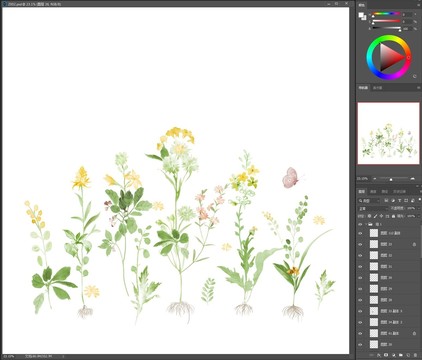
Task: Open the status bar document info arrow
Action: tap(63, 356)
